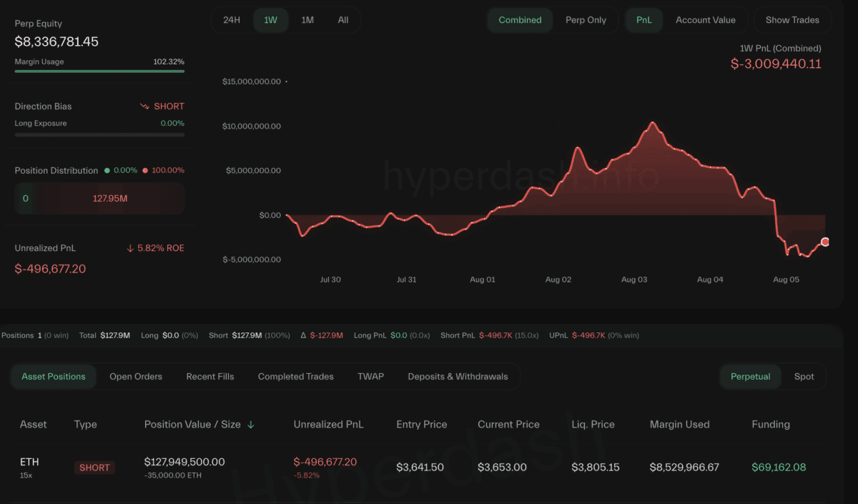This screenshot has height=504, width=858.
Task: Open the Completed Trades tab
Action: tap(296, 376)
